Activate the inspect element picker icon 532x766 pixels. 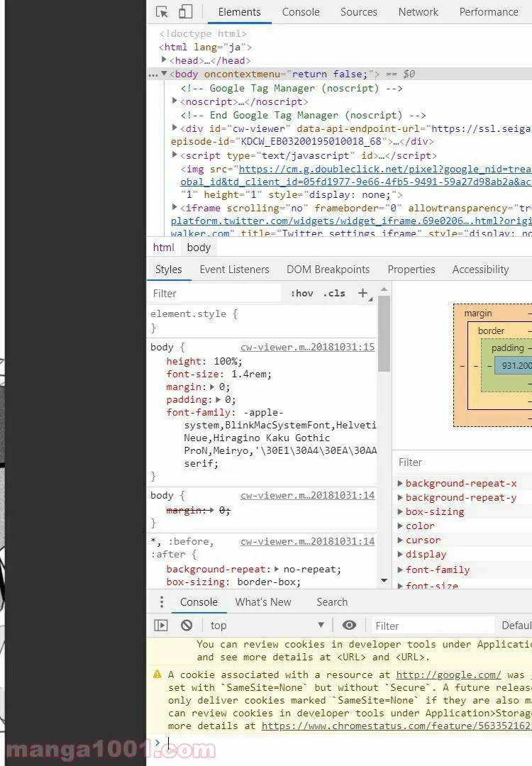[162, 12]
